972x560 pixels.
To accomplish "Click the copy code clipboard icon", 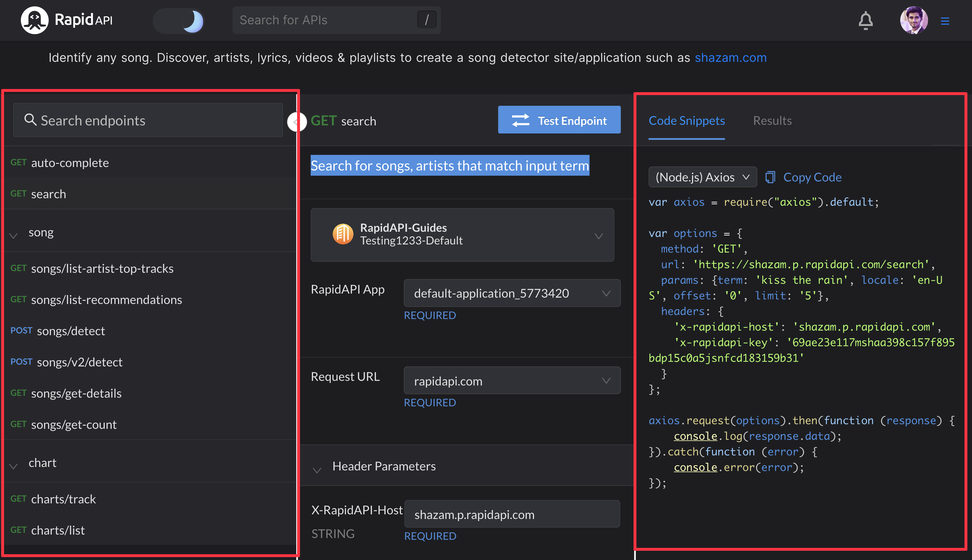I will [770, 177].
